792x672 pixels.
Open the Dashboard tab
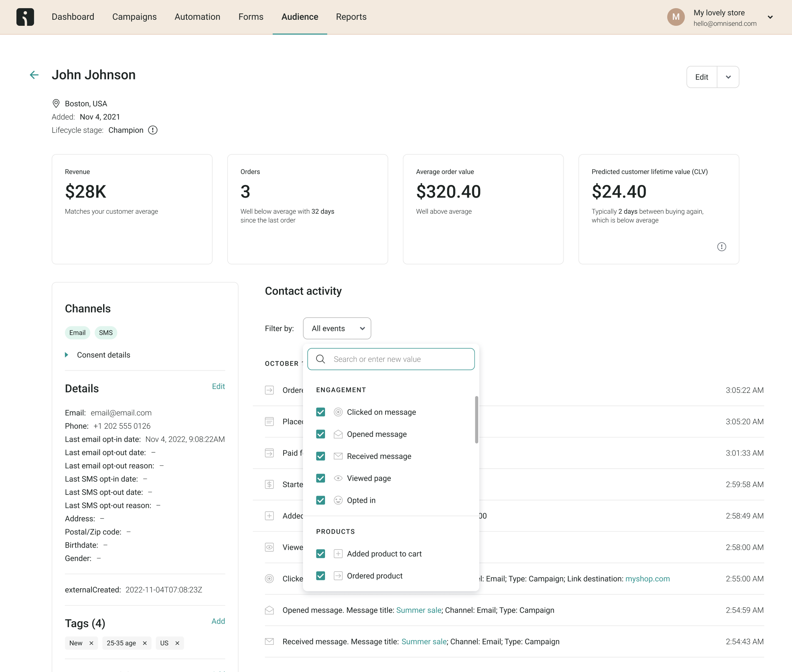click(73, 17)
